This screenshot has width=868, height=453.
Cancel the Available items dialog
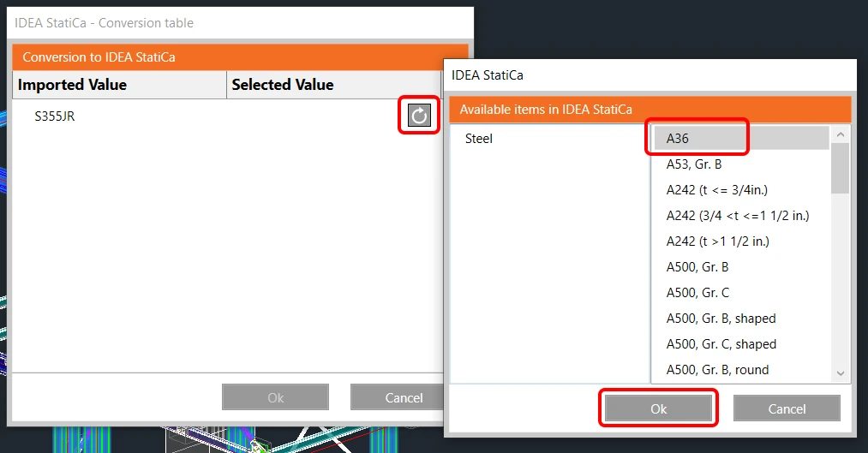tap(787, 408)
